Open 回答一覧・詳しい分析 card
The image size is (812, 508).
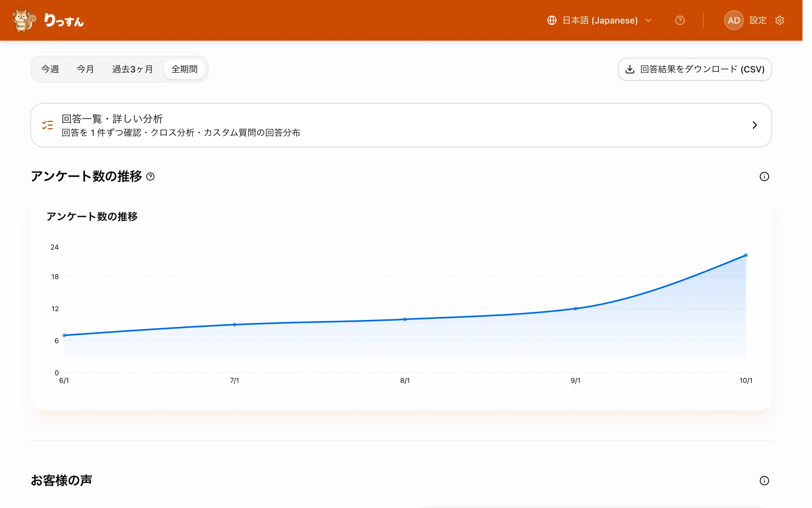pyautogui.click(x=401, y=125)
